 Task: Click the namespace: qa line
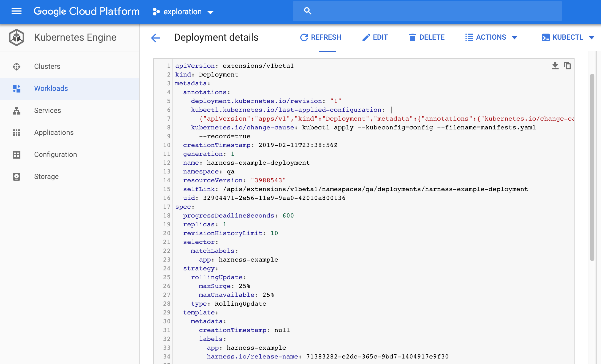(209, 172)
